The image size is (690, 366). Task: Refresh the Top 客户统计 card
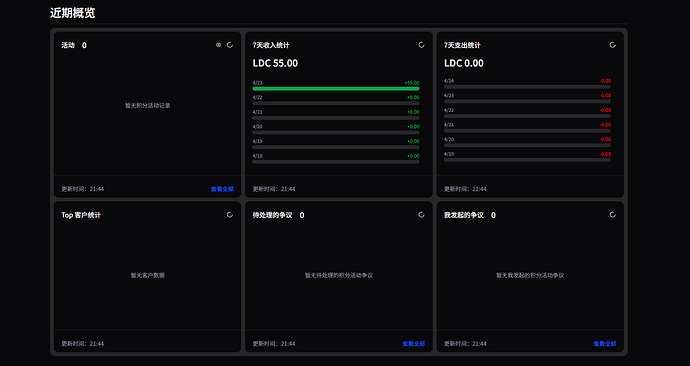pyautogui.click(x=230, y=215)
